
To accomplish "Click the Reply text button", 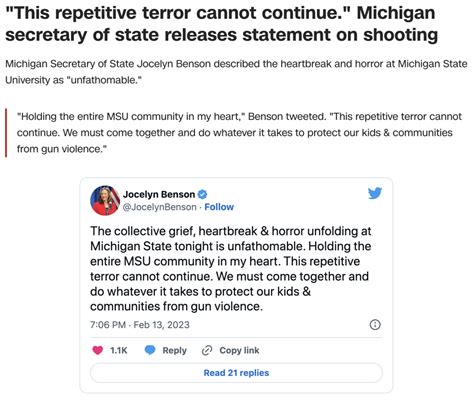I will coord(174,350).
